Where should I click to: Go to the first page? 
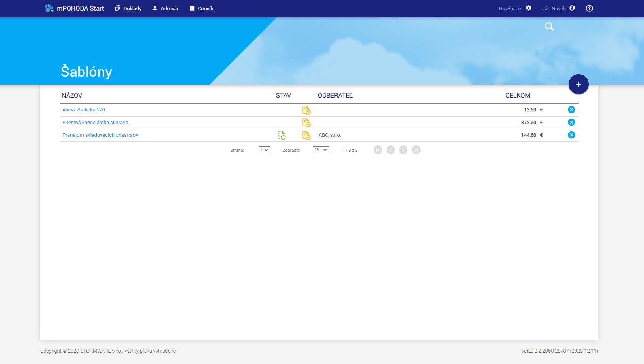[378, 150]
